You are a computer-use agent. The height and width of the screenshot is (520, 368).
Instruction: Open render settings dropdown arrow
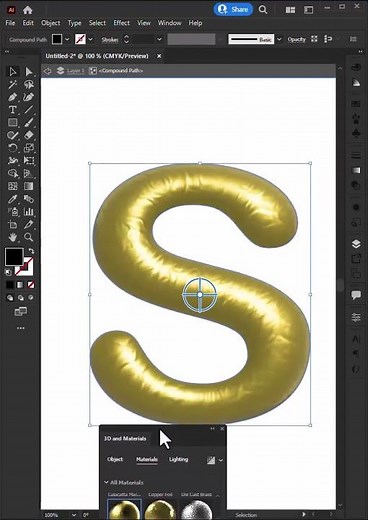(221, 460)
